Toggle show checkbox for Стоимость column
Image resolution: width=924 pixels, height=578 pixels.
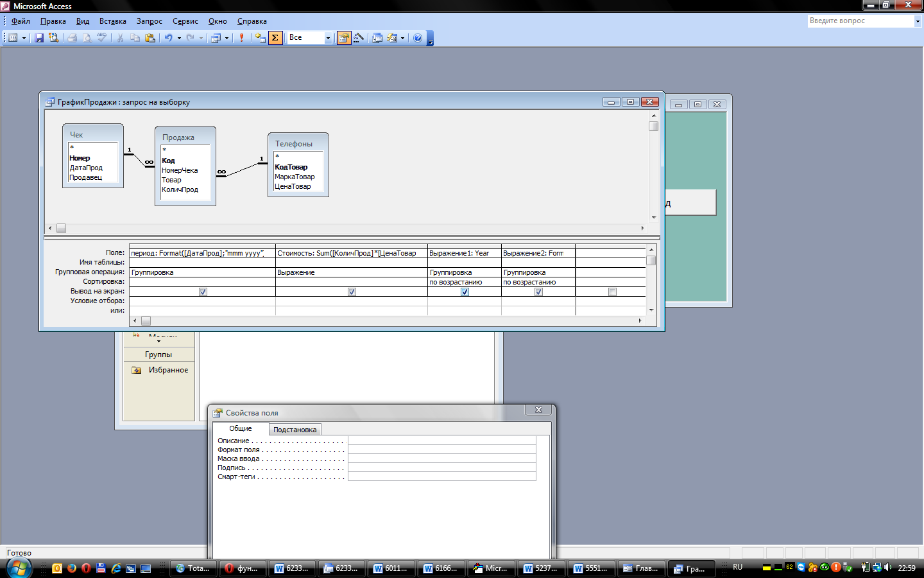(352, 292)
